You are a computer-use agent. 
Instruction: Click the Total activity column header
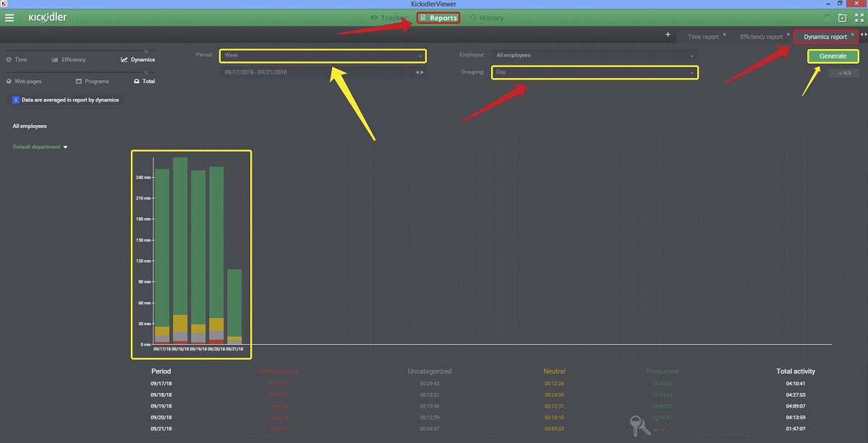(796, 371)
